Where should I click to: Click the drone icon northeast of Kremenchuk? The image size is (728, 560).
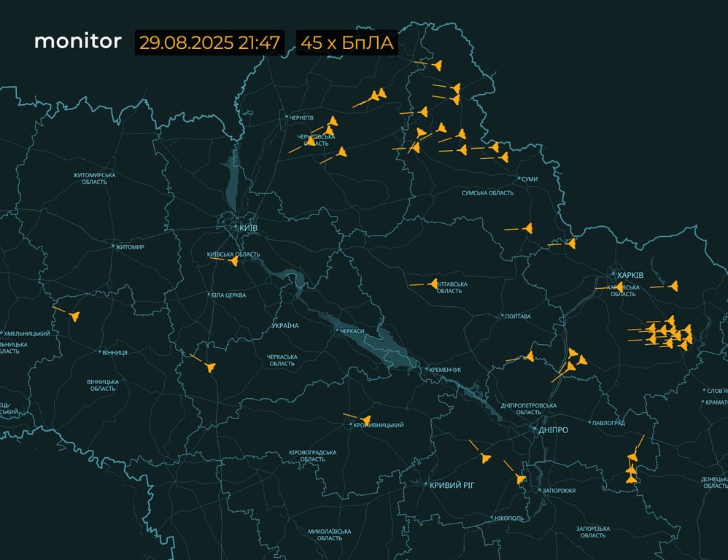[532, 357]
